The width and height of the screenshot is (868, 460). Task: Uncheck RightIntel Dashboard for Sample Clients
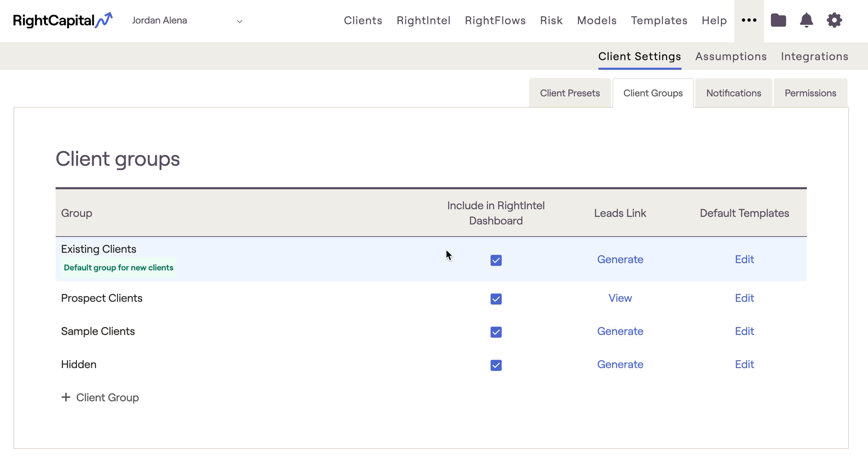coord(496,332)
